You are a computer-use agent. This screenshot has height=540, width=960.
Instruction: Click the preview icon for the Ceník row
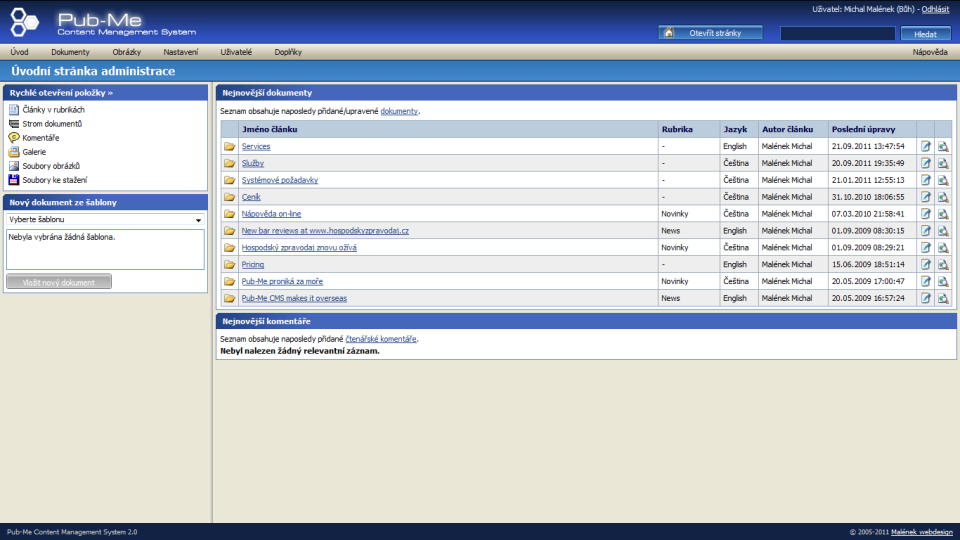tap(943, 196)
